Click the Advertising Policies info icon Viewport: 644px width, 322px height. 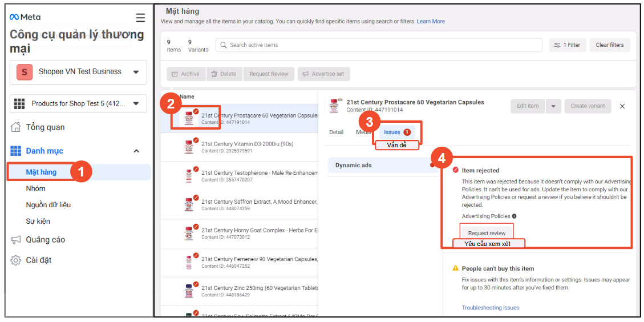point(515,216)
